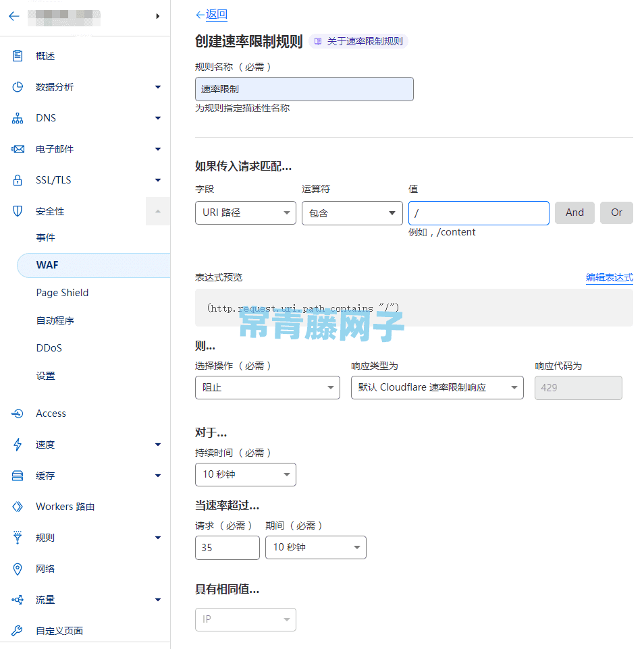Click the SSL/TLS shield icon
644x649 pixels.
(18, 179)
